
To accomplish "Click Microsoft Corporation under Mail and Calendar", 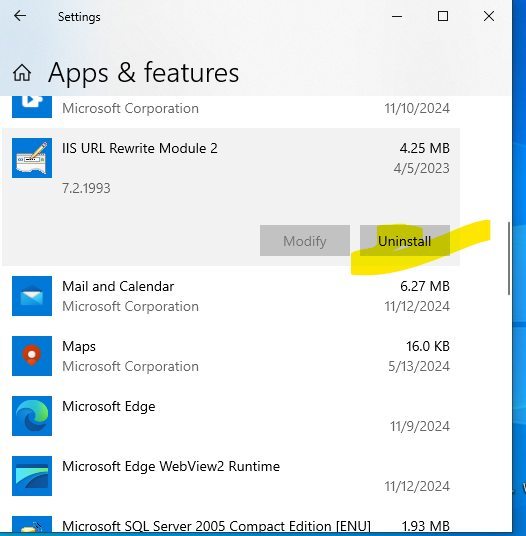I will pyautogui.click(x=130, y=306).
